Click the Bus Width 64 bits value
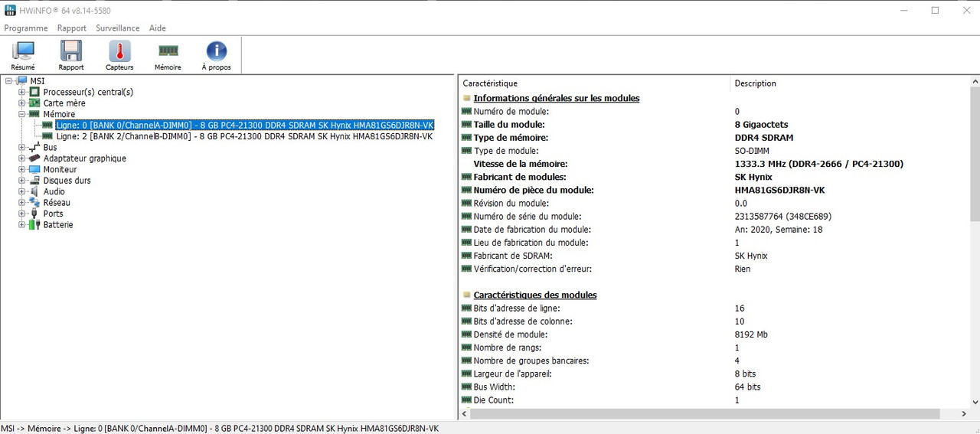The height and width of the screenshot is (434, 980). (747, 387)
